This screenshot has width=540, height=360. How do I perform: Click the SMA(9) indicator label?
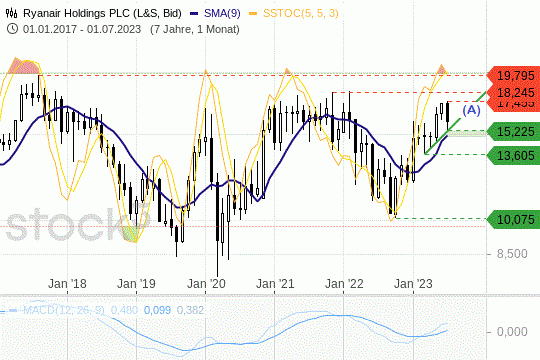222,13
